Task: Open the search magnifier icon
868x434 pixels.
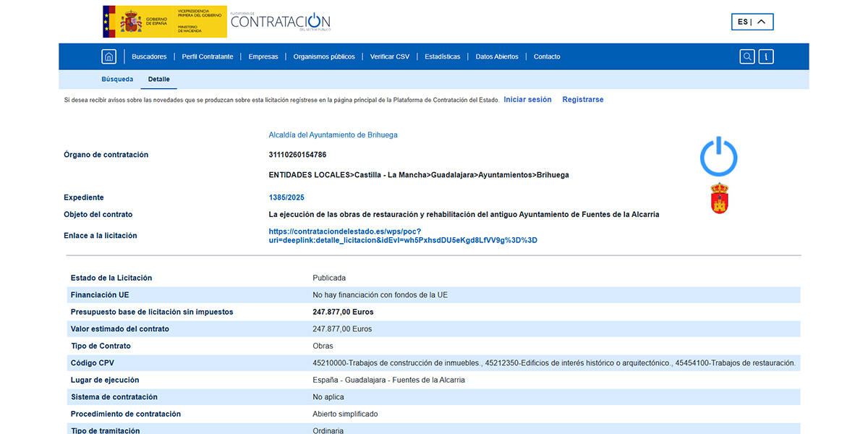Action: tap(747, 56)
